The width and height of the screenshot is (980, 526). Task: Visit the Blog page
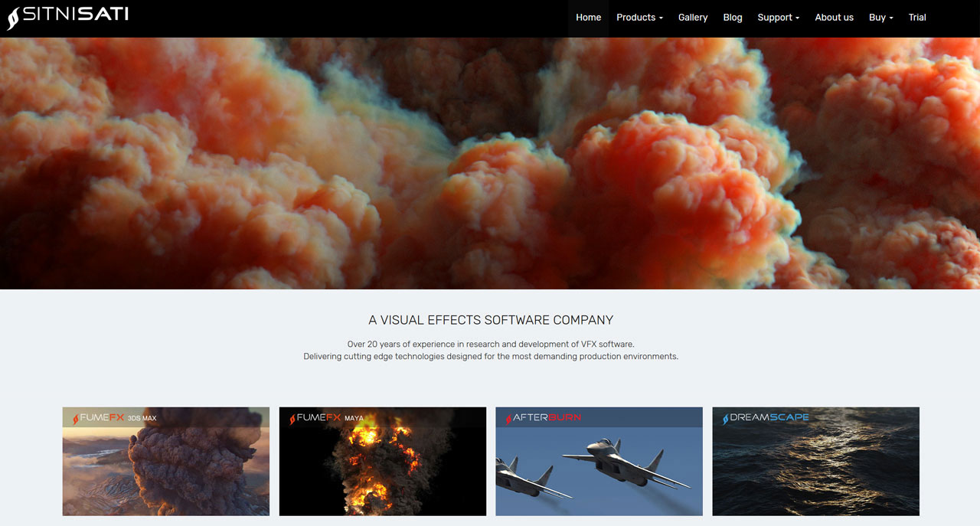coord(733,18)
